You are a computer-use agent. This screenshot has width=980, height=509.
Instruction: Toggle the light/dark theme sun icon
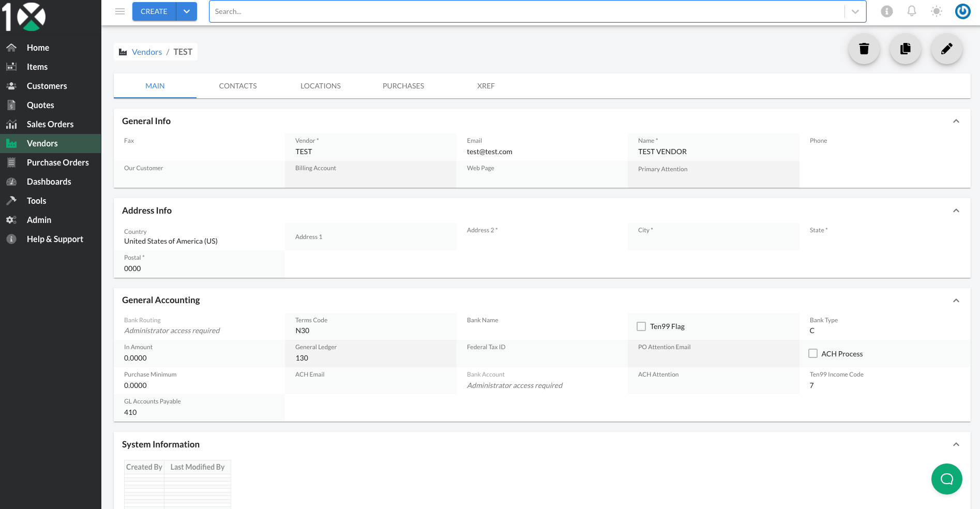click(x=937, y=11)
